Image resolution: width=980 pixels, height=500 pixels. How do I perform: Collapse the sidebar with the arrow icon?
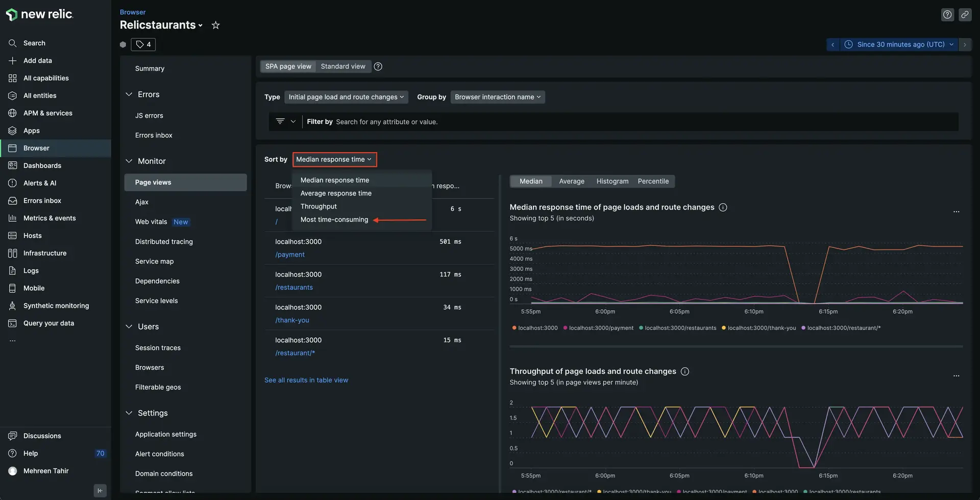tap(100, 490)
